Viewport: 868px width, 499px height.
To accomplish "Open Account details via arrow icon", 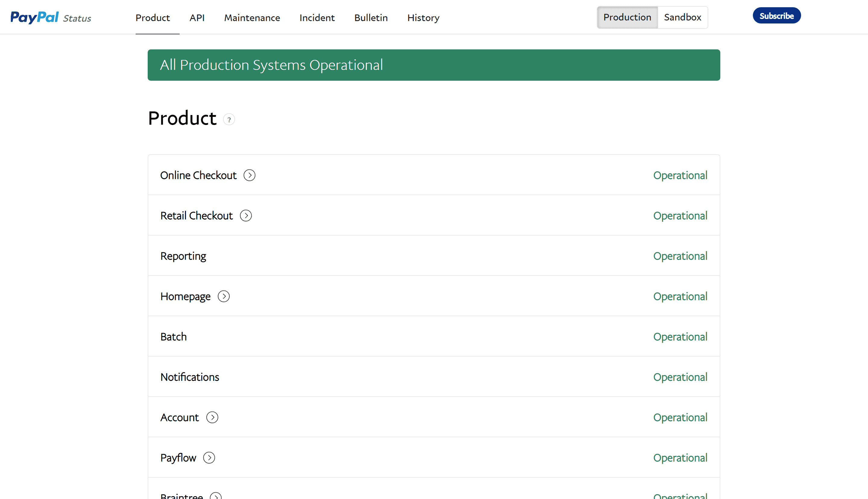I will (212, 417).
